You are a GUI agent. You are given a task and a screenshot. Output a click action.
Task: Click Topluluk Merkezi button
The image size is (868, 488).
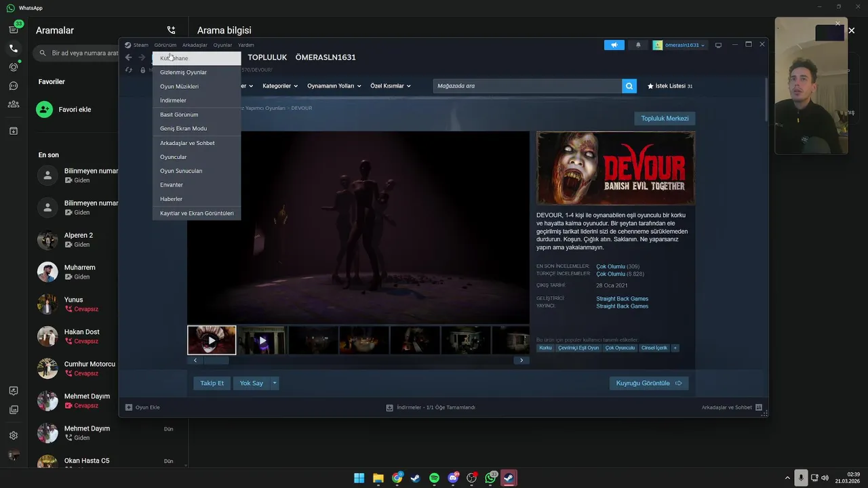[665, 119]
